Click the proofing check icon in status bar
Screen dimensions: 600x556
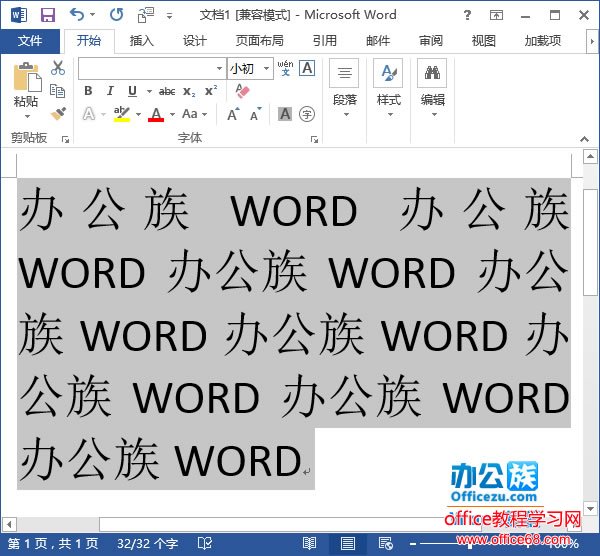(204, 543)
